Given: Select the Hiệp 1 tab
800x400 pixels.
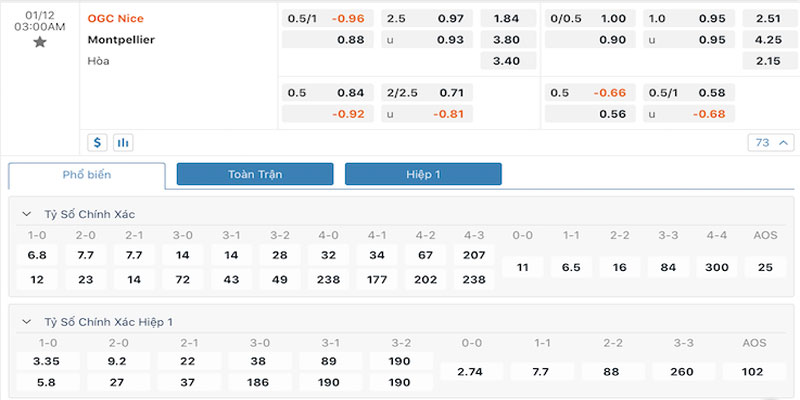Looking at the screenshot, I should 423,174.
